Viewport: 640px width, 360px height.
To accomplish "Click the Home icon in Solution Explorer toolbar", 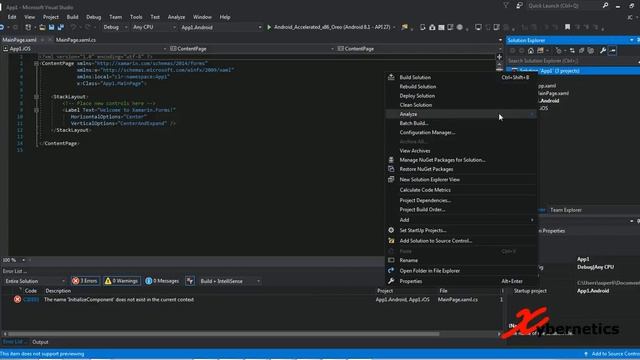I will 531,51.
